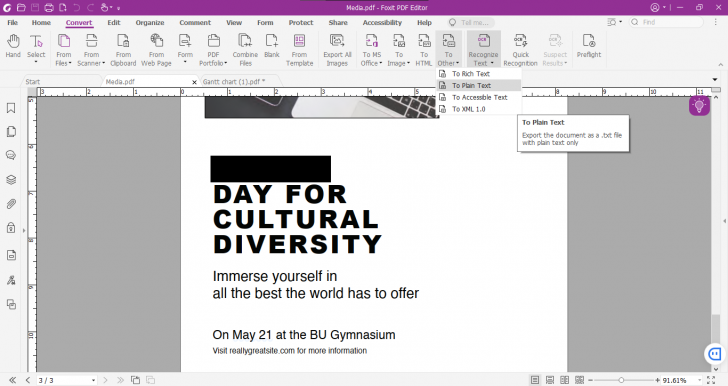Select the Hand tool
The image size is (728, 386).
(x=13, y=46)
